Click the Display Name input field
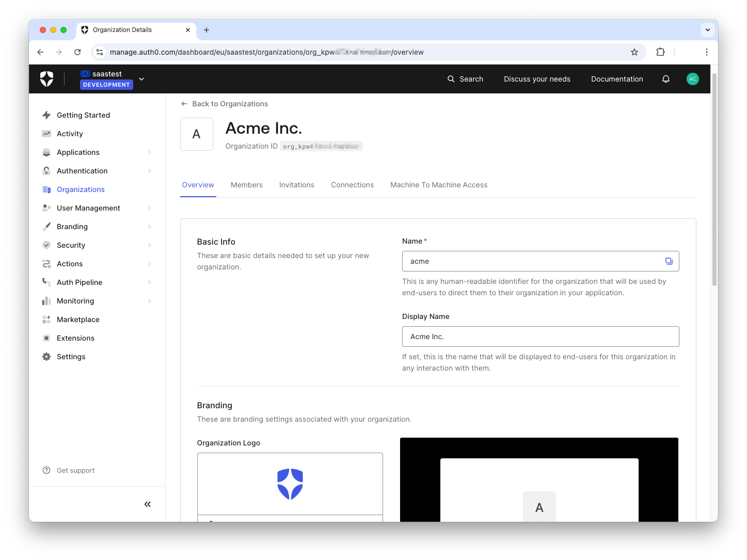 [541, 337]
